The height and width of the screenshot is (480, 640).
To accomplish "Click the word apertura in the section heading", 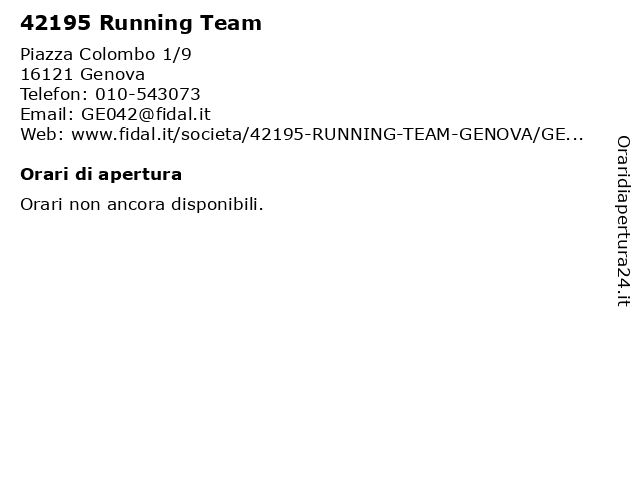I will pos(140,175).
